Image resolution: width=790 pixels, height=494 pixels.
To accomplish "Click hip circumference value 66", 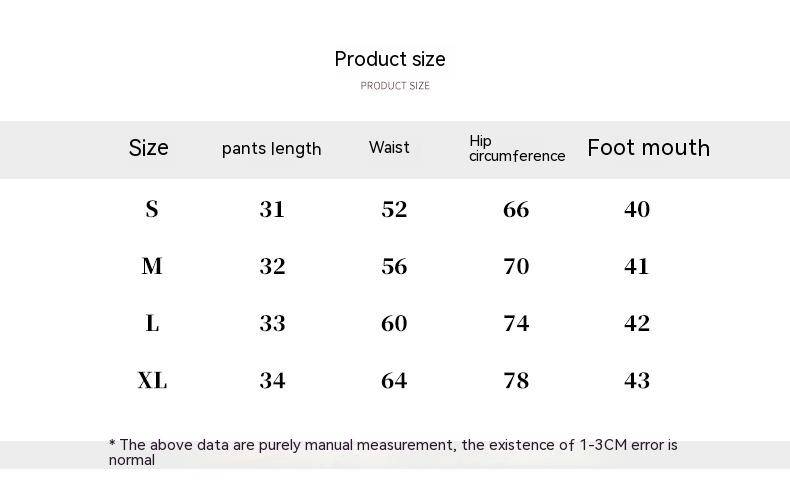I will tap(516, 209).
